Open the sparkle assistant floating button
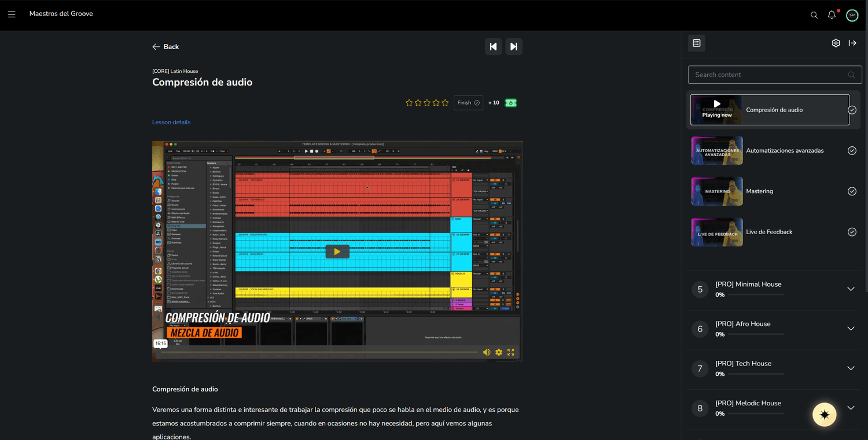 click(x=825, y=415)
